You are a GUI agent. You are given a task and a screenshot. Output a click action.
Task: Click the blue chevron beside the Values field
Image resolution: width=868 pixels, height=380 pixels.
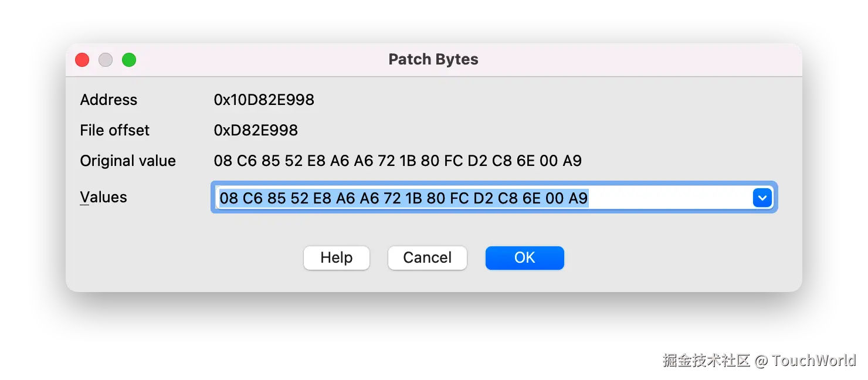(762, 198)
